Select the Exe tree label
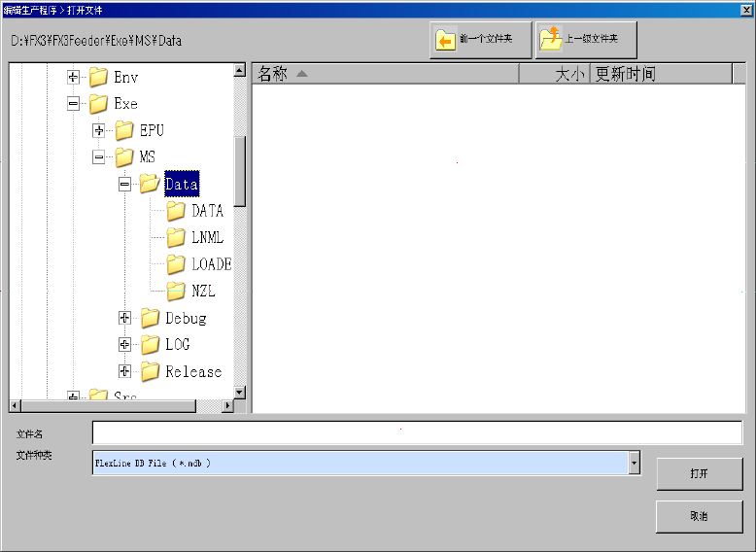756x552 pixels. 126,104
